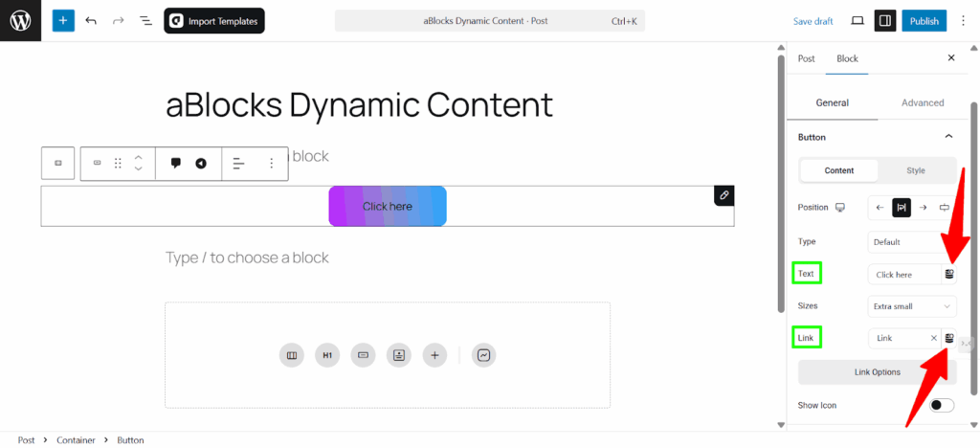Click the undo arrow
980x448 pixels.
click(x=91, y=21)
